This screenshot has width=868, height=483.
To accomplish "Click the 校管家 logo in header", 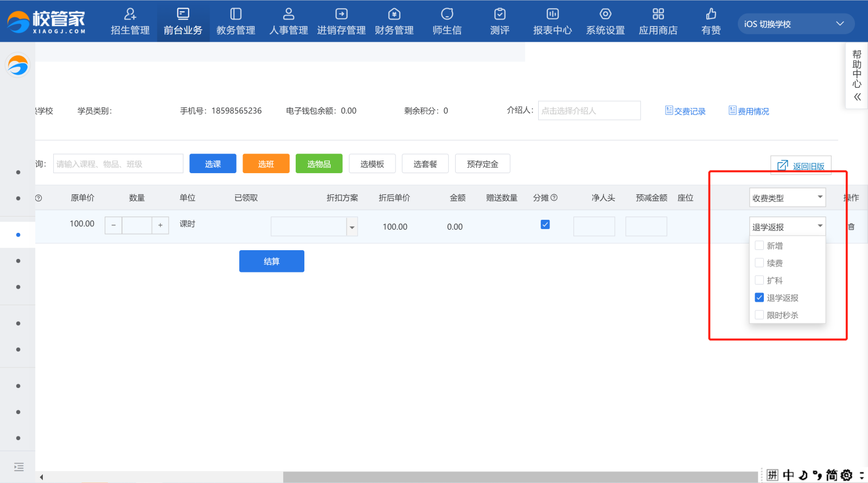I will [x=47, y=22].
